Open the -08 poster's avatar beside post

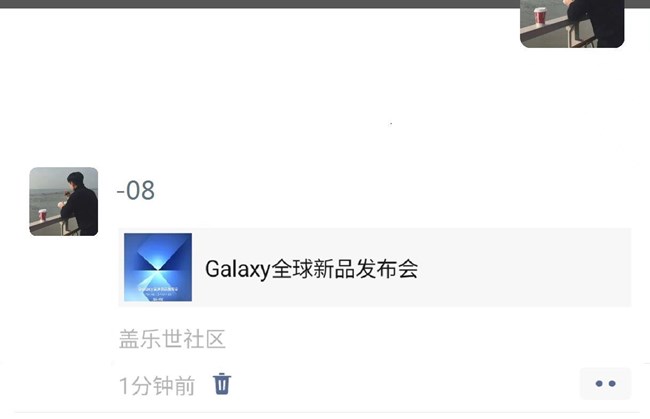tap(64, 201)
